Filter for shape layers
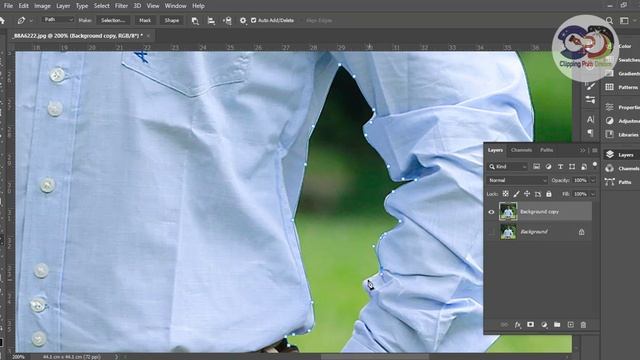This screenshot has width=640, height=360. click(x=572, y=167)
